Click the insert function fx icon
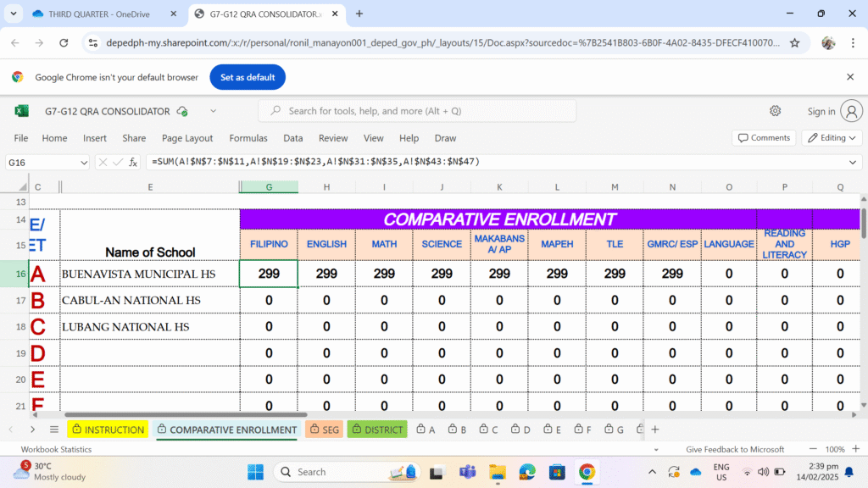 pos(133,162)
